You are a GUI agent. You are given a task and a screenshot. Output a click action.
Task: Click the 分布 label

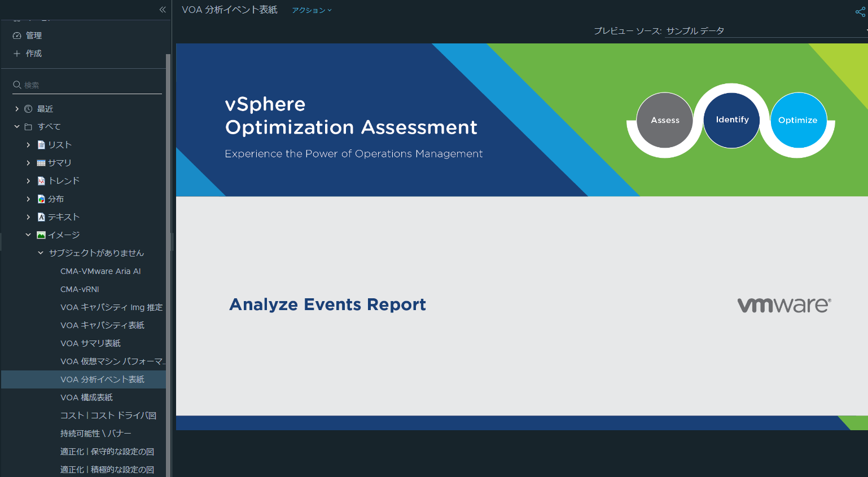pyautogui.click(x=56, y=199)
